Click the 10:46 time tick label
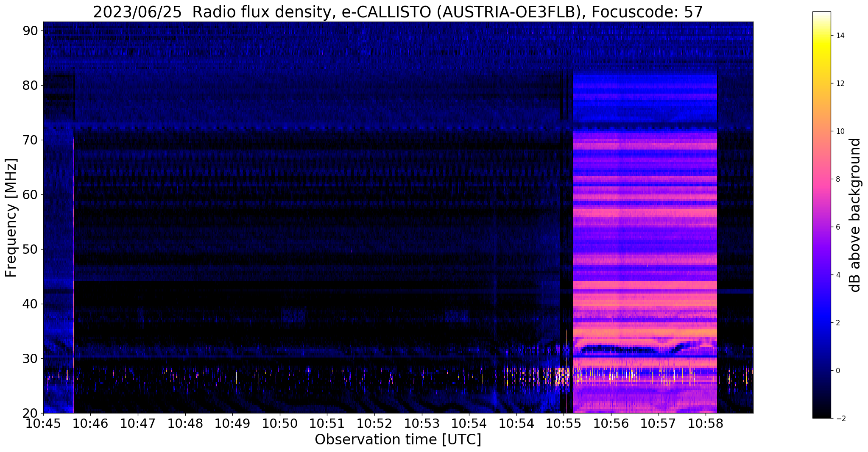868x452 pixels. (90, 423)
